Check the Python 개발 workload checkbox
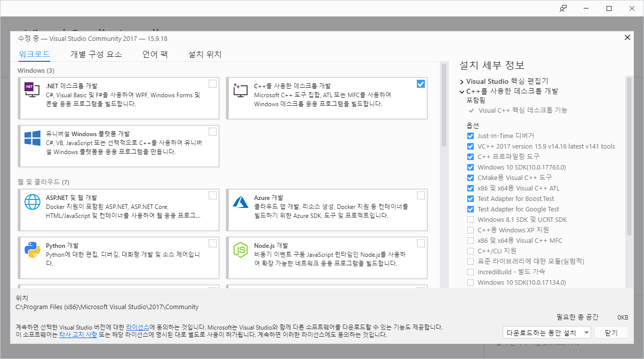This screenshot has height=359, width=644. tap(213, 243)
